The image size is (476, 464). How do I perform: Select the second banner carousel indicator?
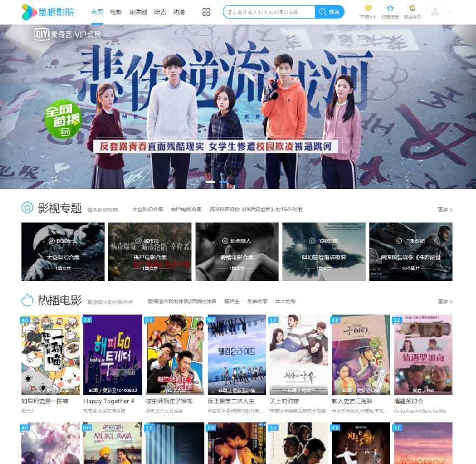pyautogui.click(x=224, y=182)
